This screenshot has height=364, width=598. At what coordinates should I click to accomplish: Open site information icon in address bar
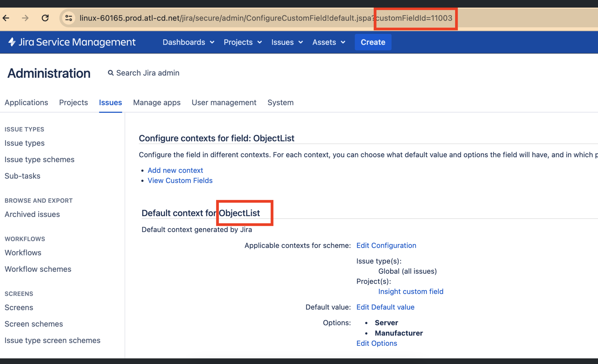tap(69, 18)
